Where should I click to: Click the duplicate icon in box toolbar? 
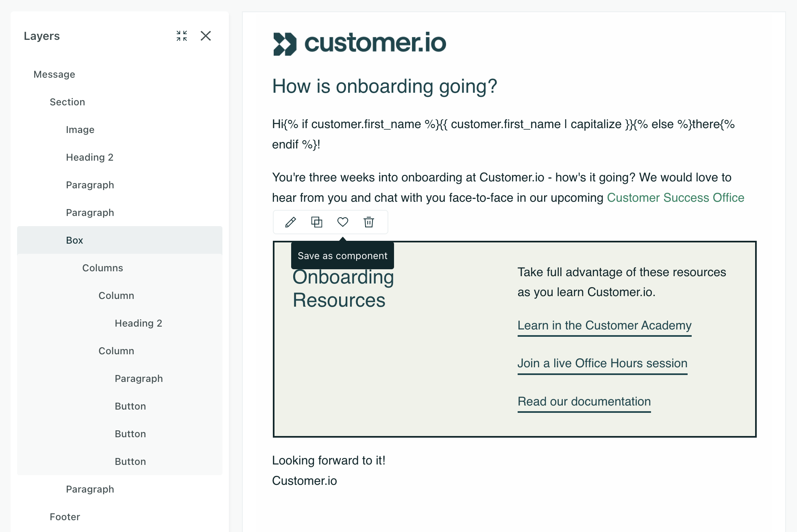(316, 222)
